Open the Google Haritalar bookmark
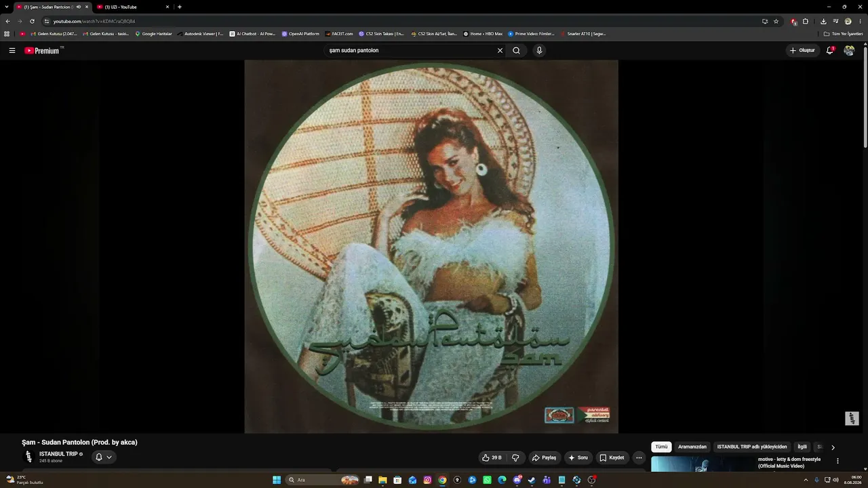This screenshot has width=868, height=488. (153, 33)
